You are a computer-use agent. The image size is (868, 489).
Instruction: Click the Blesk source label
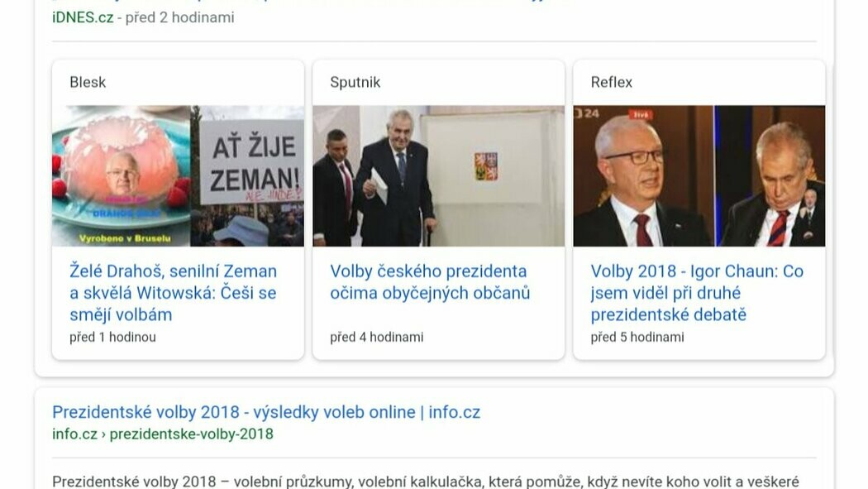[x=88, y=82]
